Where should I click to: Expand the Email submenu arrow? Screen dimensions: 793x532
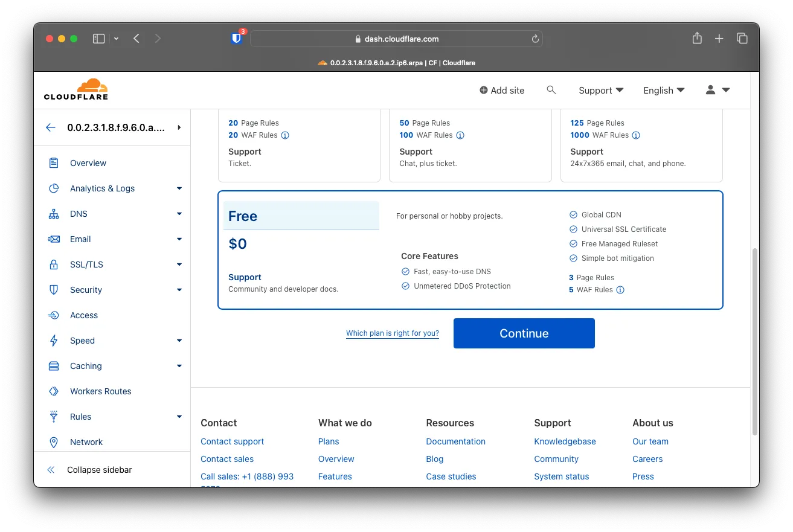coord(179,239)
